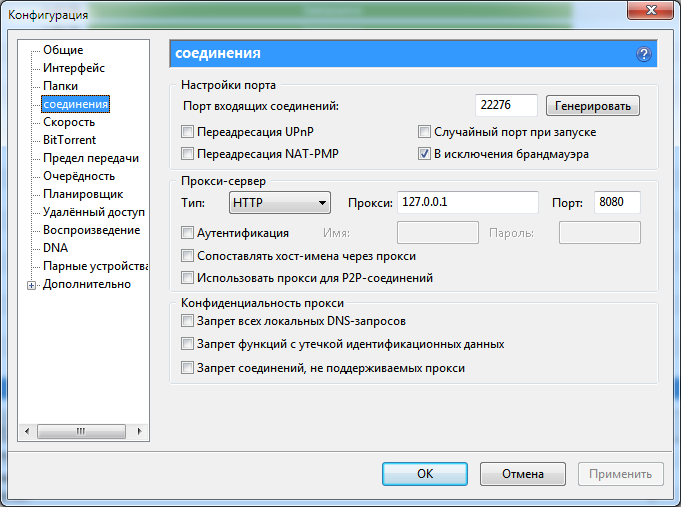Close the Конфигурация dialog window
The width and height of the screenshot is (681, 507).
650,10
